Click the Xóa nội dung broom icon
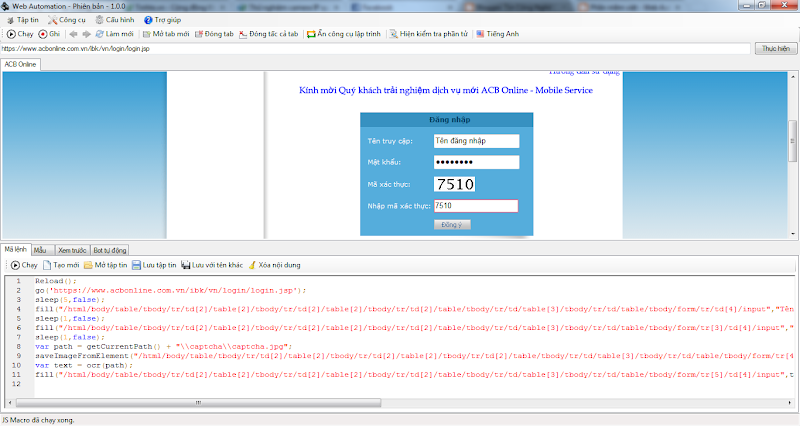The width and height of the screenshot is (800, 426). coord(252,265)
